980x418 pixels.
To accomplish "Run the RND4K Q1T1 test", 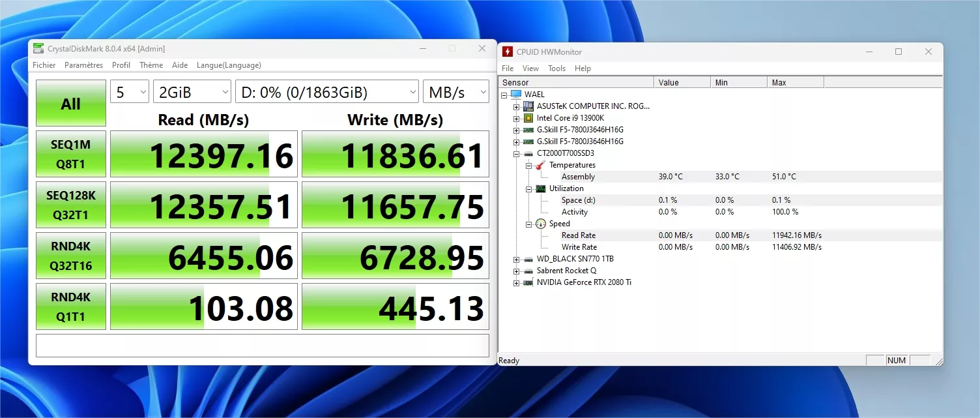I will pos(71,306).
